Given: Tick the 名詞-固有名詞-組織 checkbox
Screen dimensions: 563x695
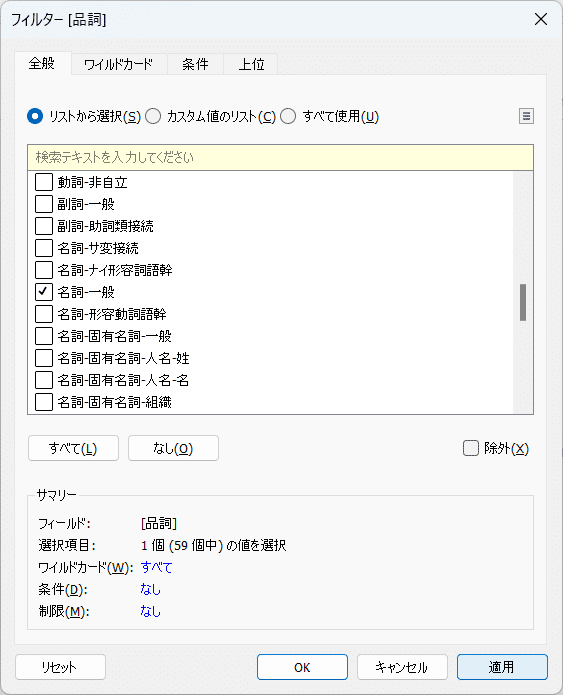Looking at the screenshot, I should tap(44, 402).
